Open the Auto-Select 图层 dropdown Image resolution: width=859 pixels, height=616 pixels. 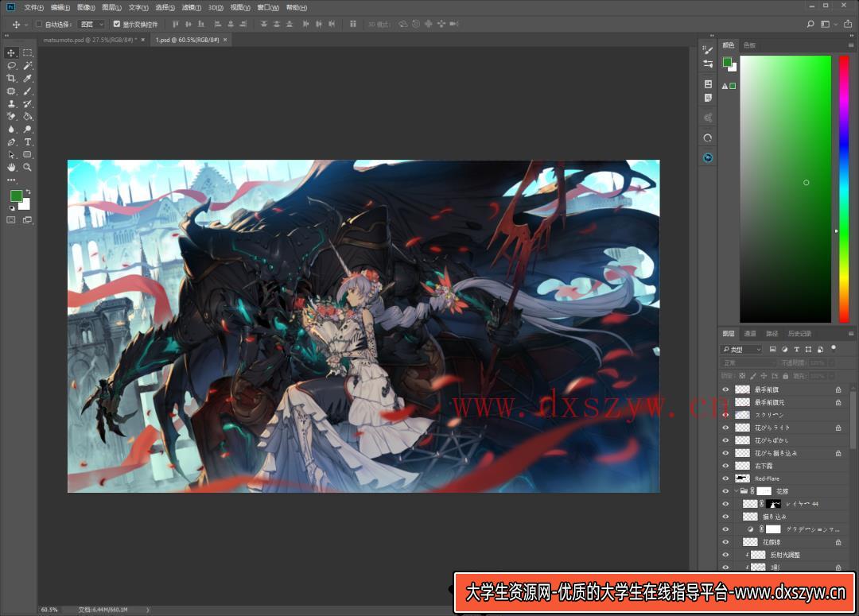tap(91, 24)
